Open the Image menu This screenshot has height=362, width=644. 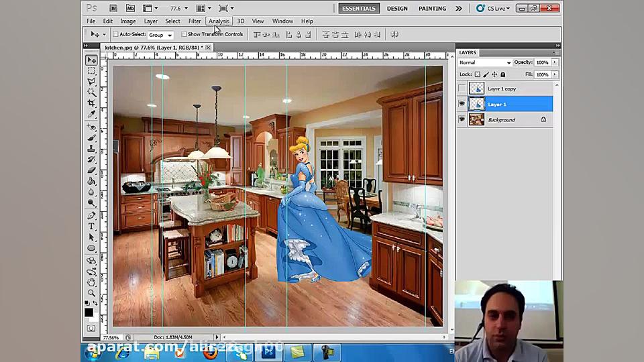click(127, 21)
